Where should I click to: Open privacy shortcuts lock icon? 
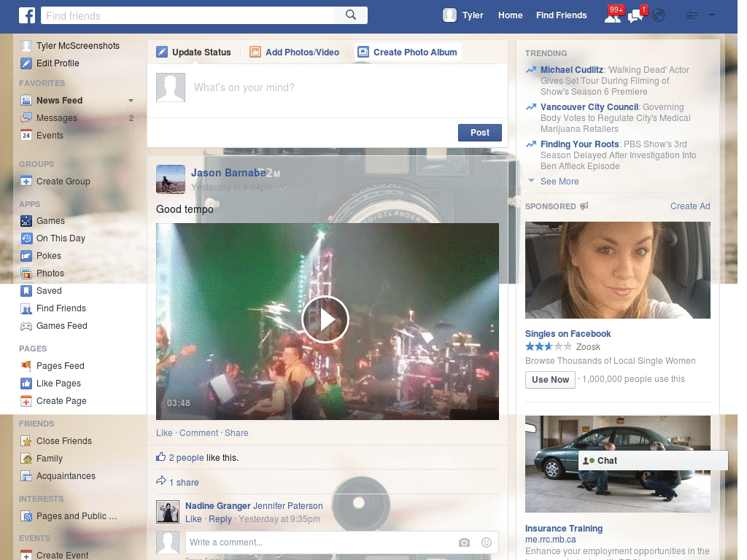[692, 16]
